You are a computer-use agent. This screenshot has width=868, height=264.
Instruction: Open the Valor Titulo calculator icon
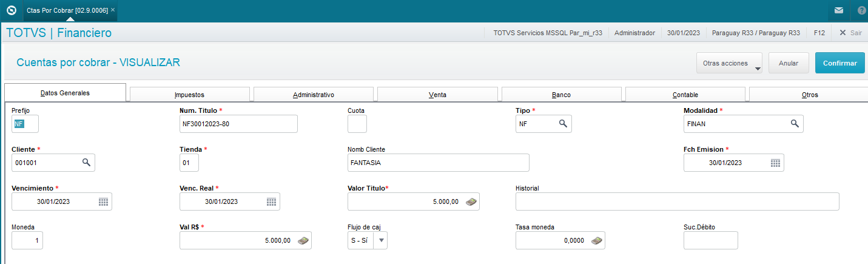471,201
